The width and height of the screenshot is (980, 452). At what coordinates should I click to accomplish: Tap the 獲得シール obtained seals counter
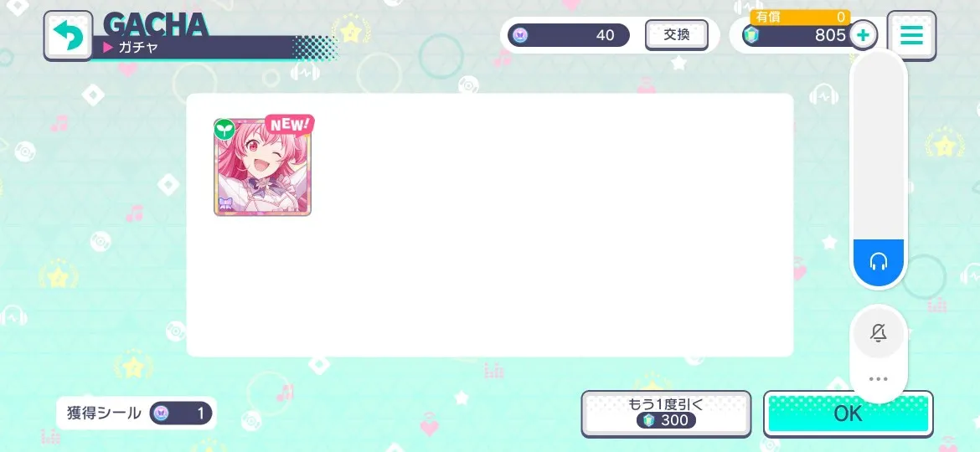click(137, 413)
